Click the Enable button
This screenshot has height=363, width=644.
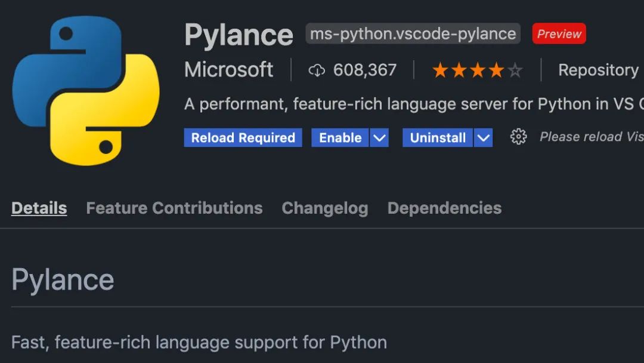[340, 138]
